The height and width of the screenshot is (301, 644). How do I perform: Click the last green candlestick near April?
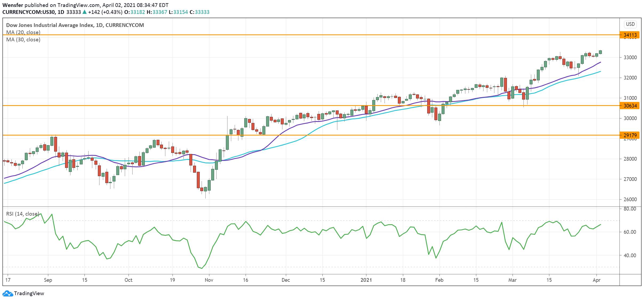click(x=600, y=52)
